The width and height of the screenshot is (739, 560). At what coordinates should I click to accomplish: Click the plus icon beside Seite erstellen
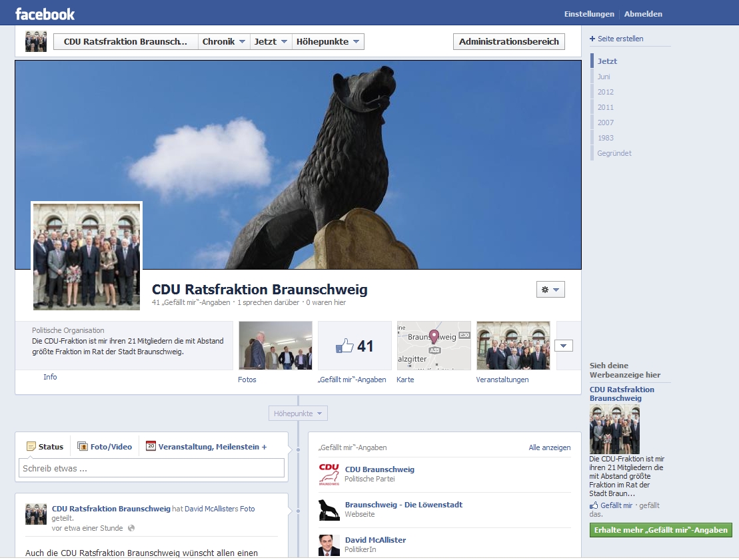(x=592, y=39)
